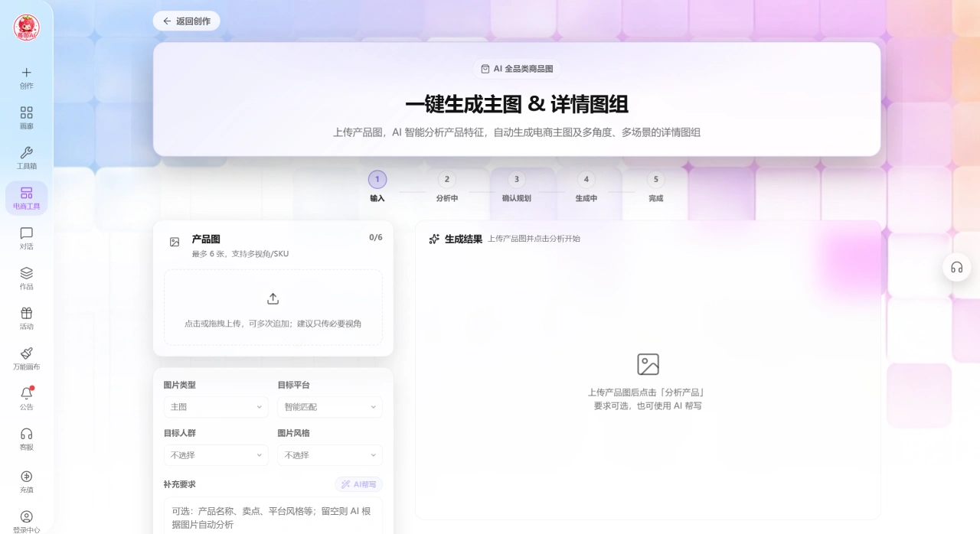Click the placeholder image icon in results
The image size is (980, 534).
tap(648, 364)
